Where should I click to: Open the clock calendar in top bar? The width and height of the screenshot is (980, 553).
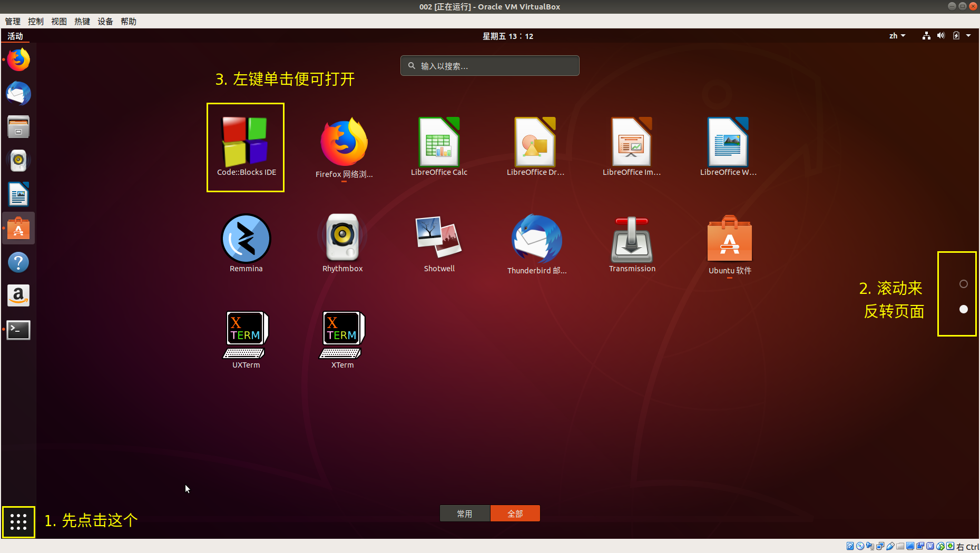tap(507, 36)
